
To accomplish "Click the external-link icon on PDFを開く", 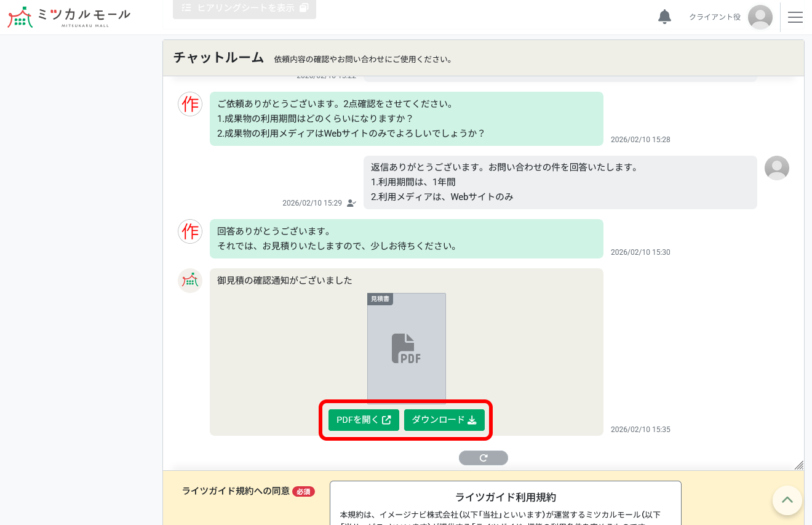I will point(386,420).
